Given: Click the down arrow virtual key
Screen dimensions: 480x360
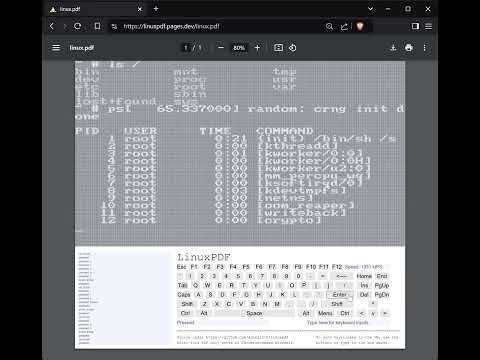Looking at the screenshot, I should click(x=373, y=313).
